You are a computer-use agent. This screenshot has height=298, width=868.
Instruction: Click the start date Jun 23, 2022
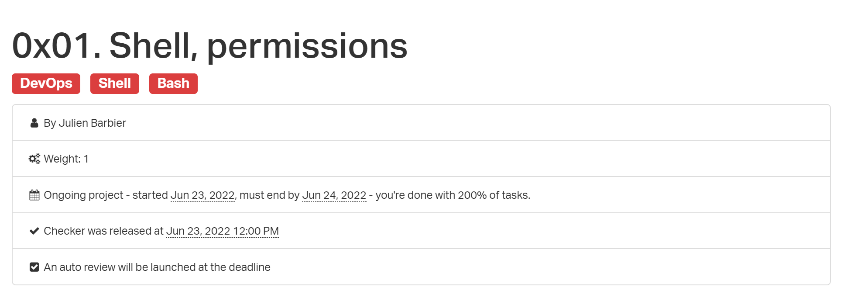pos(202,195)
